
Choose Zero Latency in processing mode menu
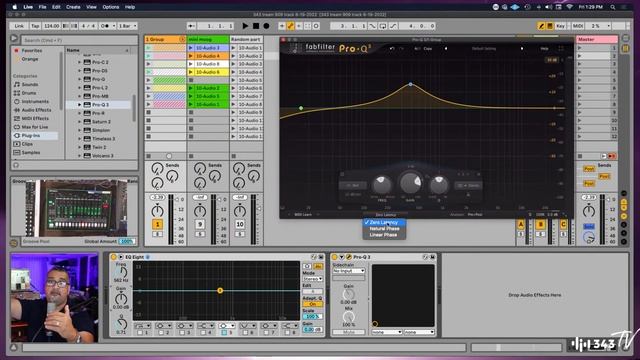(384, 222)
